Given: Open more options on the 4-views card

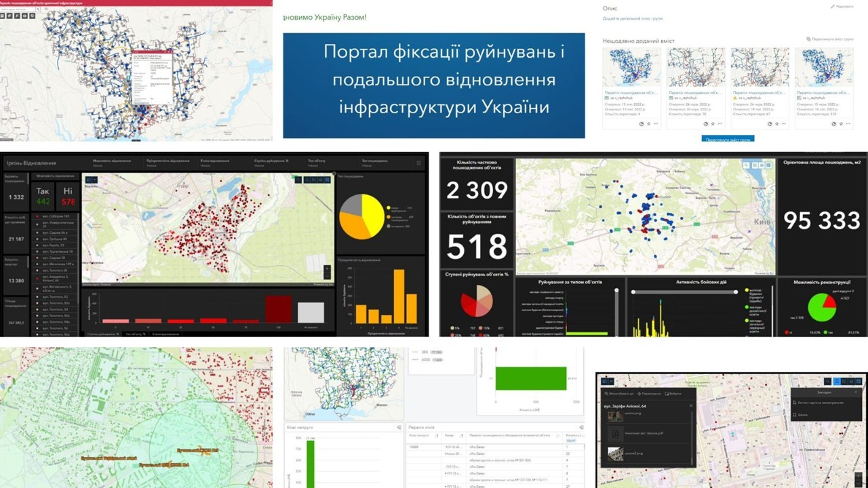Looking at the screenshot, I should tap(656, 124).
